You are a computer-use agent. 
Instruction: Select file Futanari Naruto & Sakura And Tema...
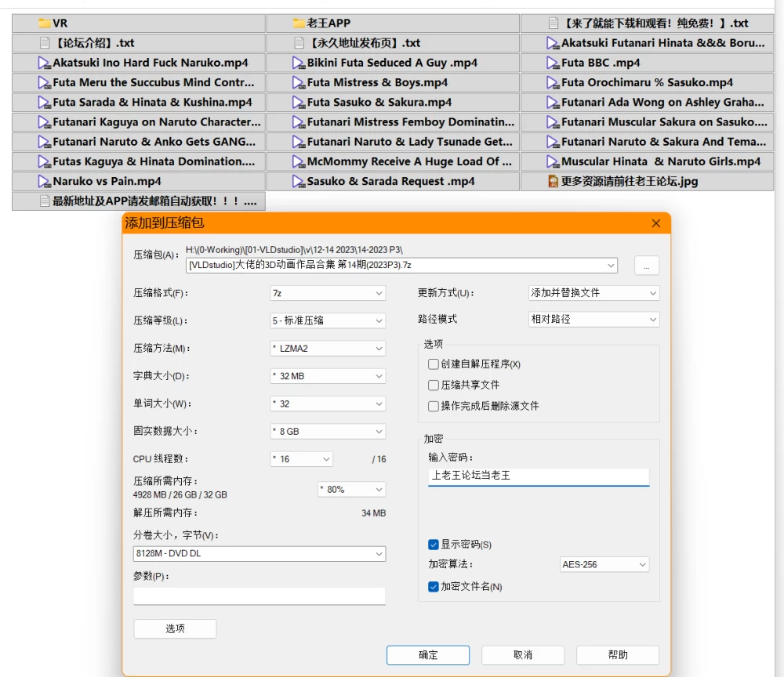click(x=647, y=142)
